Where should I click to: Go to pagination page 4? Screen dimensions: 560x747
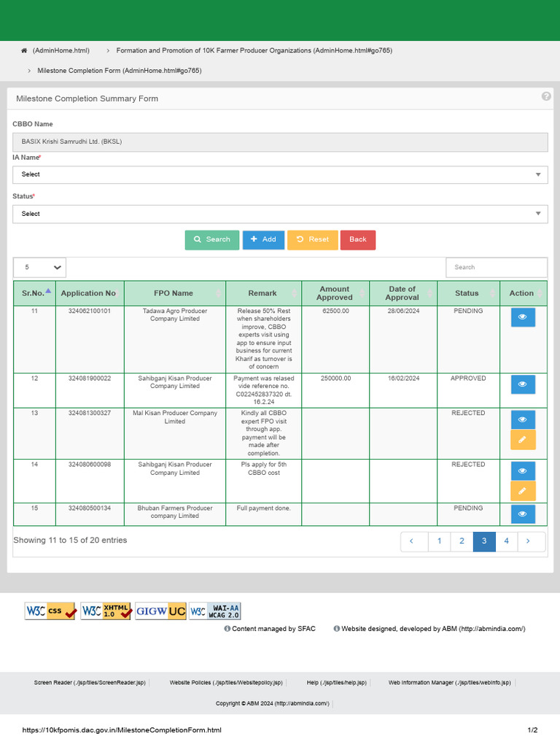pyautogui.click(x=506, y=541)
